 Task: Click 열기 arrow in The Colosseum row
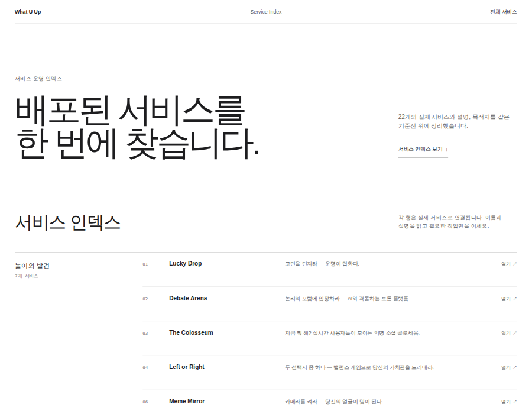509,333
